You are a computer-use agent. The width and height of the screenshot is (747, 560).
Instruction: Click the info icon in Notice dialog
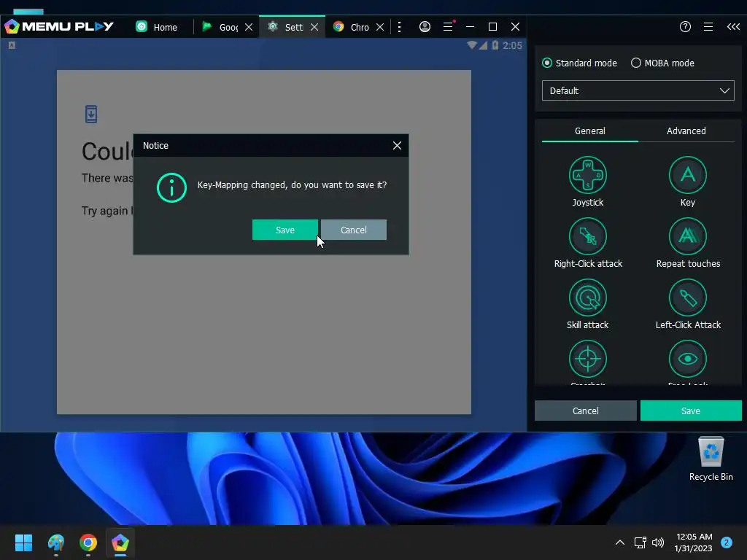coord(171,187)
